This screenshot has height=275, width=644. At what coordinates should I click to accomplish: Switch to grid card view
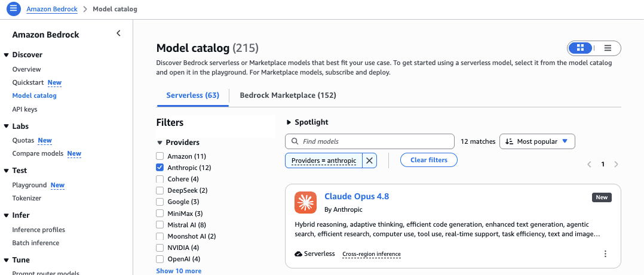(x=580, y=48)
